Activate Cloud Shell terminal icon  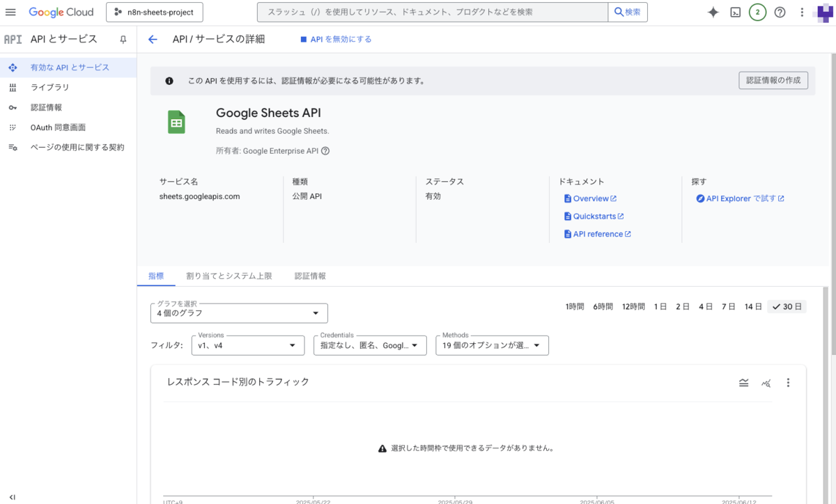[735, 13]
